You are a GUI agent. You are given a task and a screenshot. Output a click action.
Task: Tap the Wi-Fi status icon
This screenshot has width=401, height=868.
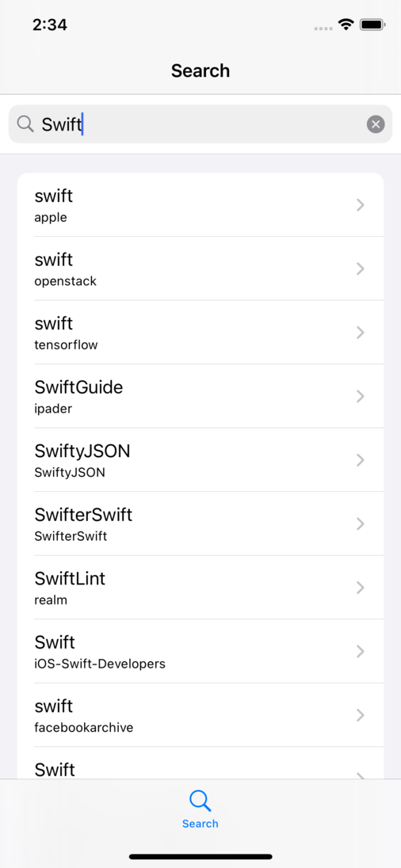[x=347, y=25]
